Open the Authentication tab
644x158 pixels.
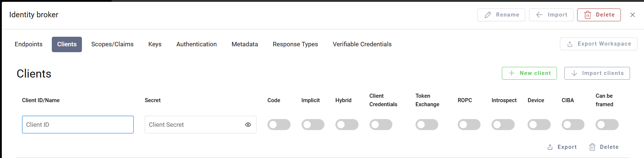[197, 44]
